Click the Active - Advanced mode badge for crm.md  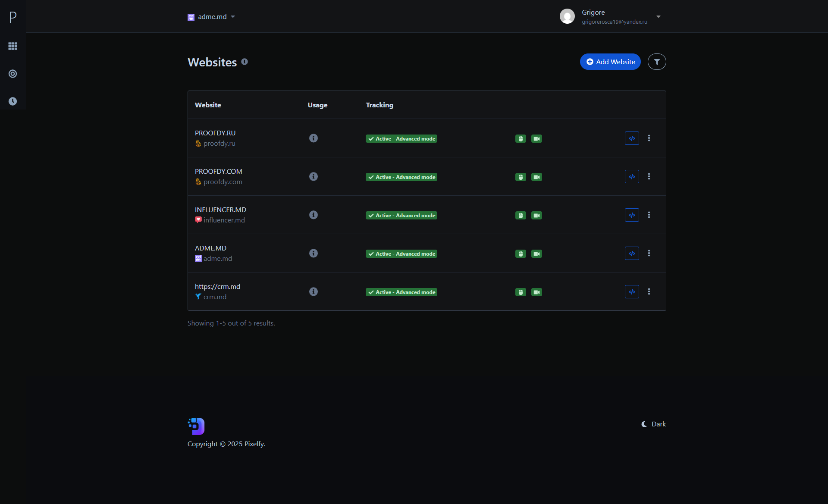[x=401, y=292]
